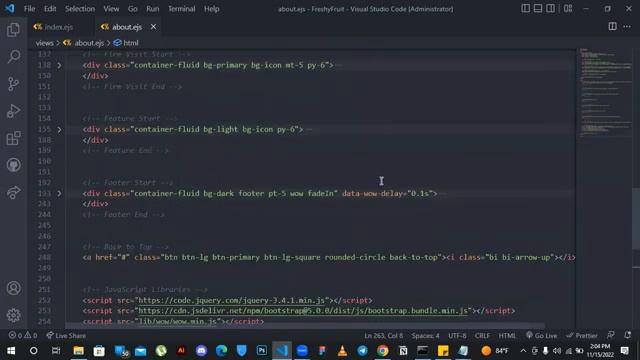The height and width of the screenshot is (360, 640).
Task: Select language mode HTML
Action: [507, 336]
